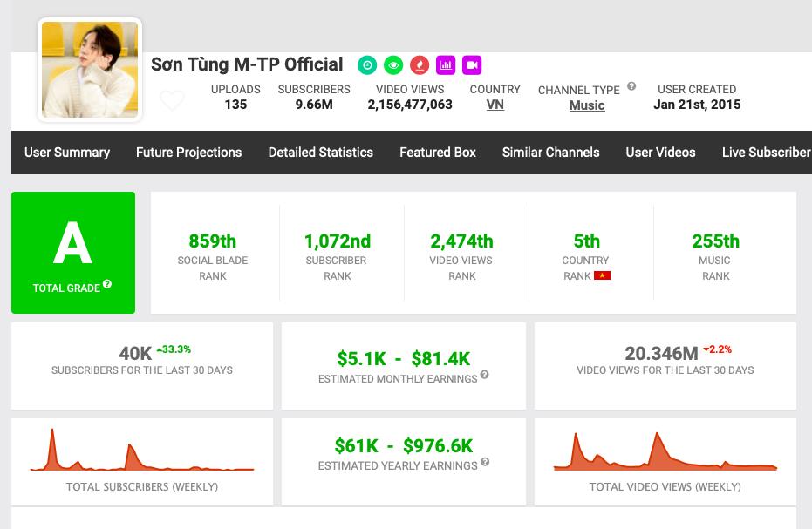812x529 pixels.
Task: Click the Music channel type link
Action: 586,105
